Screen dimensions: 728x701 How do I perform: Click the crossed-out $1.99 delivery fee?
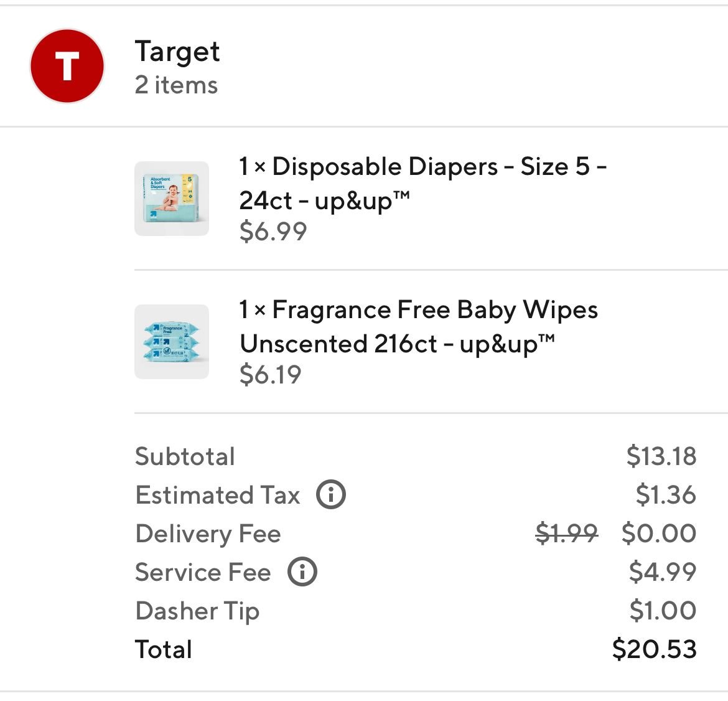566,534
